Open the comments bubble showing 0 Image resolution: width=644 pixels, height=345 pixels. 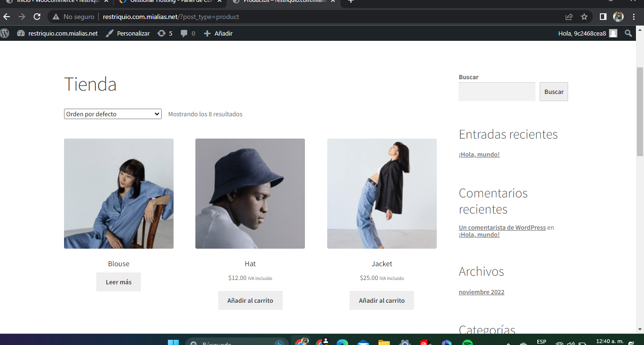pyautogui.click(x=188, y=33)
